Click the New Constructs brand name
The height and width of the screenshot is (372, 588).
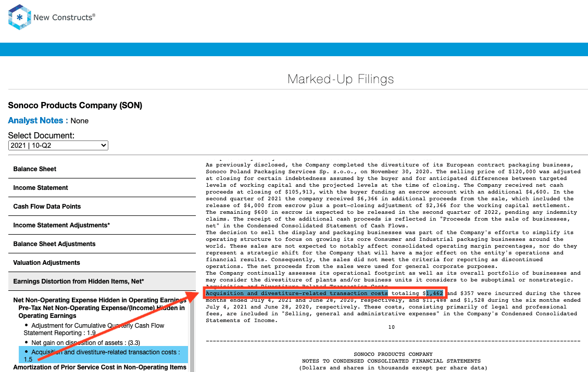[x=64, y=17]
